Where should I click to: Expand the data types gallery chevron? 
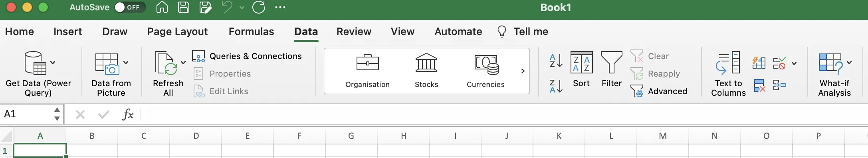[523, 71]
